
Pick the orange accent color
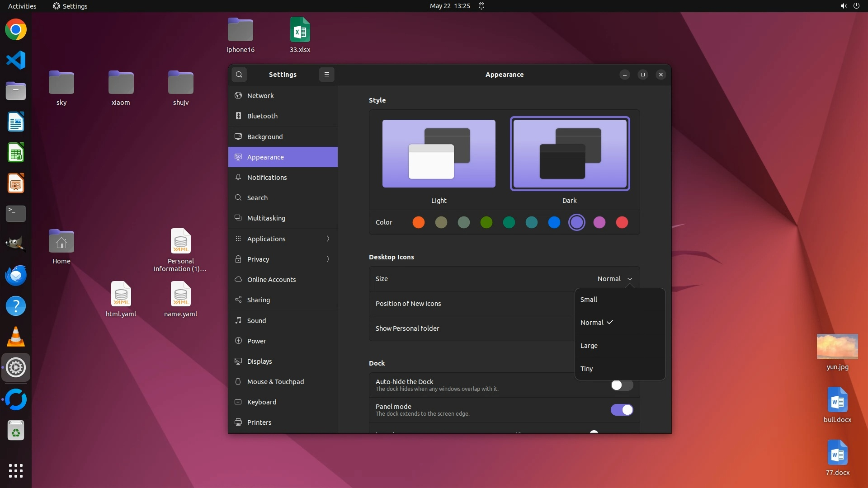[x=419, y=222]
